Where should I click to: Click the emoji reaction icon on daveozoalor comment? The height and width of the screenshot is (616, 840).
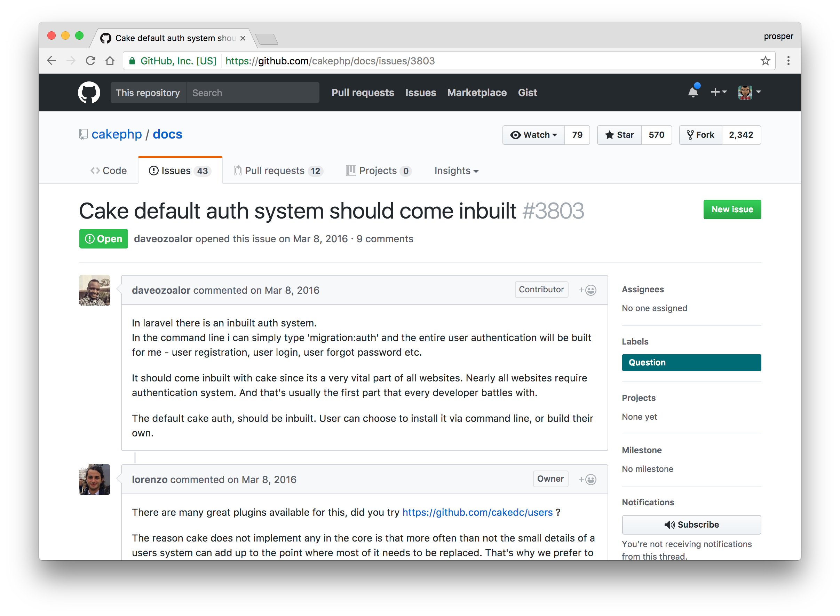[587, 289]
